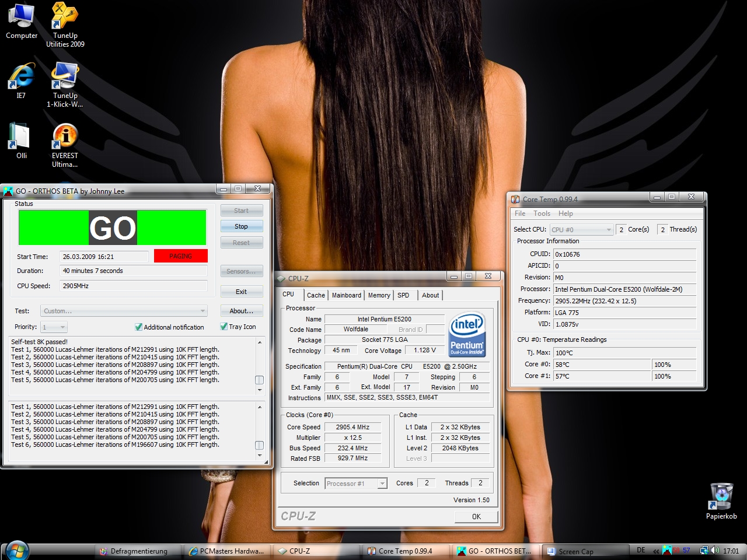Open the Tools menu in Core Temp
The height and width of the screenshot is (560, 747).
(542, 213)
